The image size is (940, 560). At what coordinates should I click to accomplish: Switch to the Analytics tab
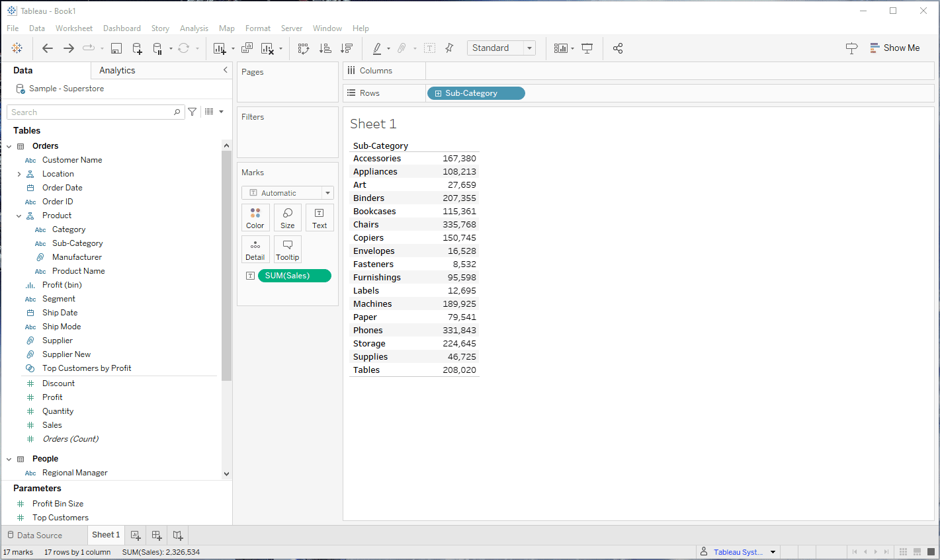tap(117, 71)
